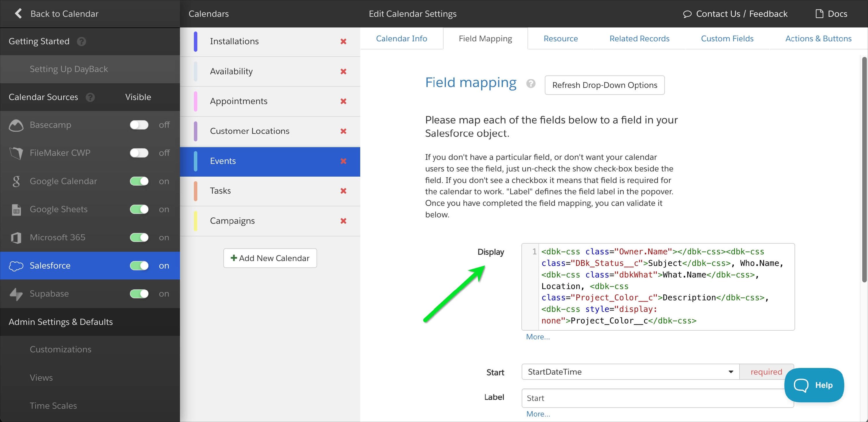Click the Microsoft 365 source icon

coord(16,238)
